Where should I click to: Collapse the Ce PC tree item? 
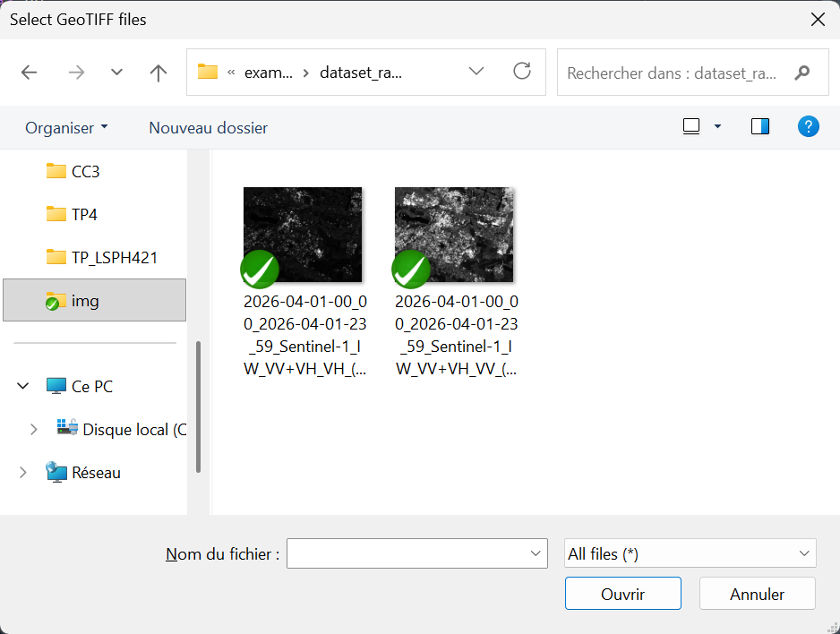point(21,386)
